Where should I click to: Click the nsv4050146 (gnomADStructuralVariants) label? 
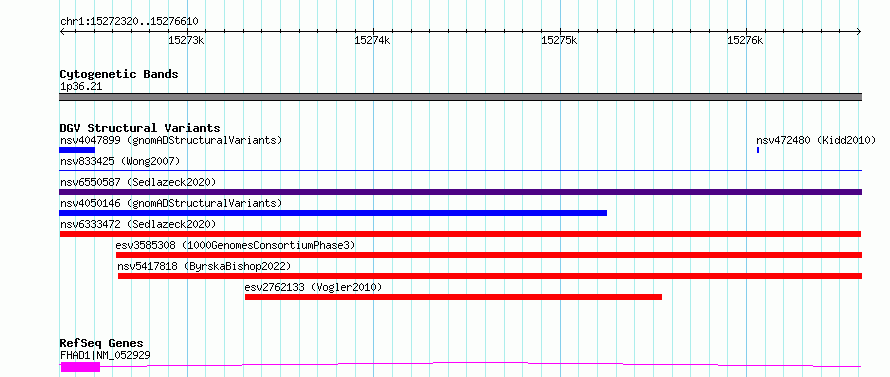tap(171, 203)
